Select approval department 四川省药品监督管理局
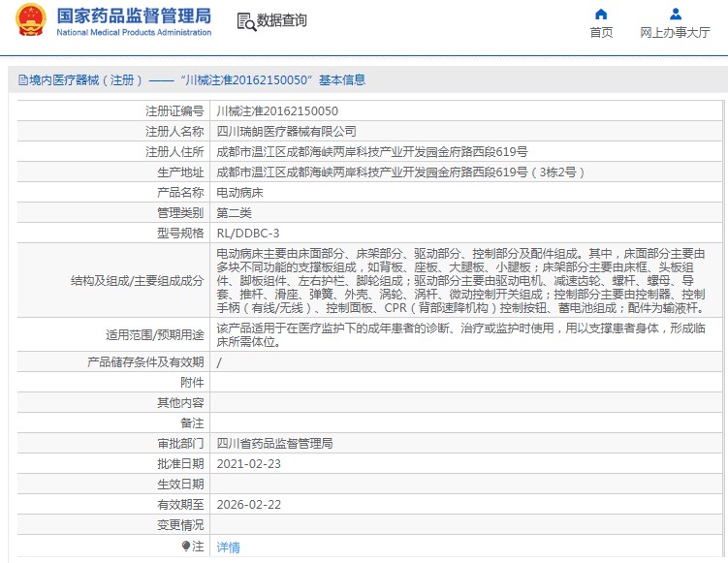 coord(274,443)
